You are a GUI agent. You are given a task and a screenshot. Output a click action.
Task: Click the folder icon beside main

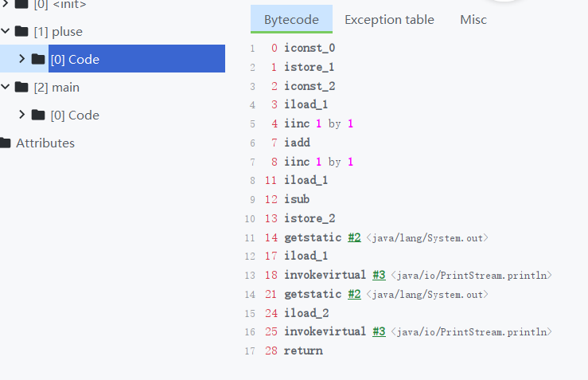click(22, 88)
